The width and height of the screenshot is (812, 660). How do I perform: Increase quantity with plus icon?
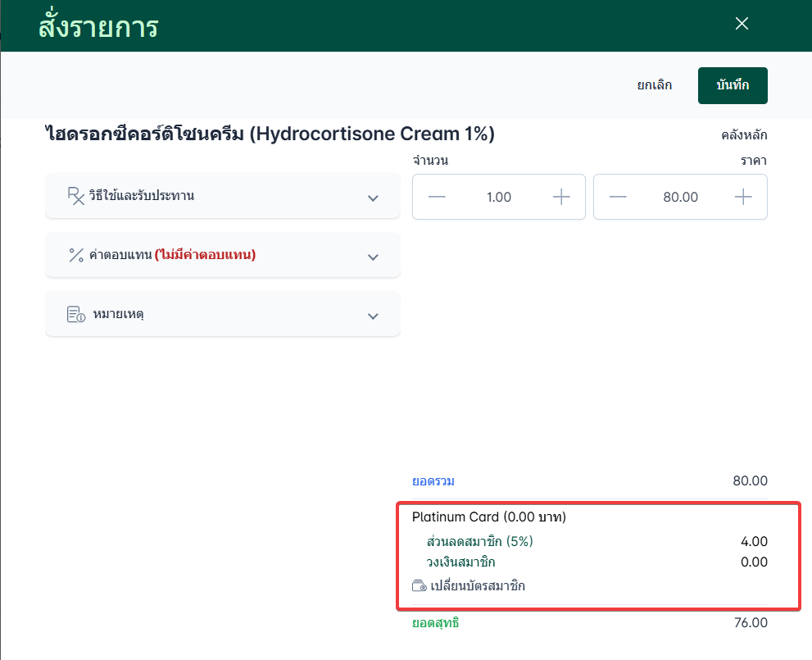tap(561, 197)
